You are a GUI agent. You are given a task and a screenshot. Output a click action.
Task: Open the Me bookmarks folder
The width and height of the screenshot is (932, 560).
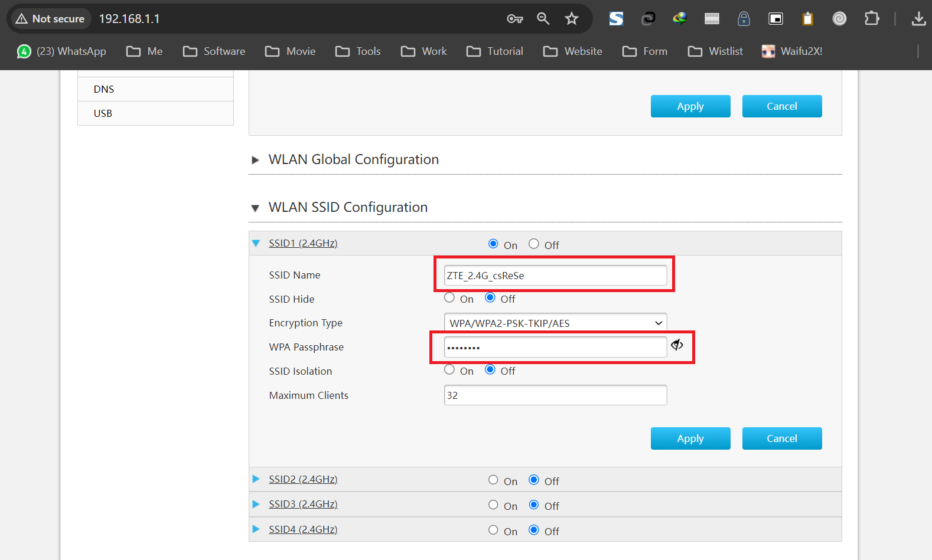tap(145, 51)
